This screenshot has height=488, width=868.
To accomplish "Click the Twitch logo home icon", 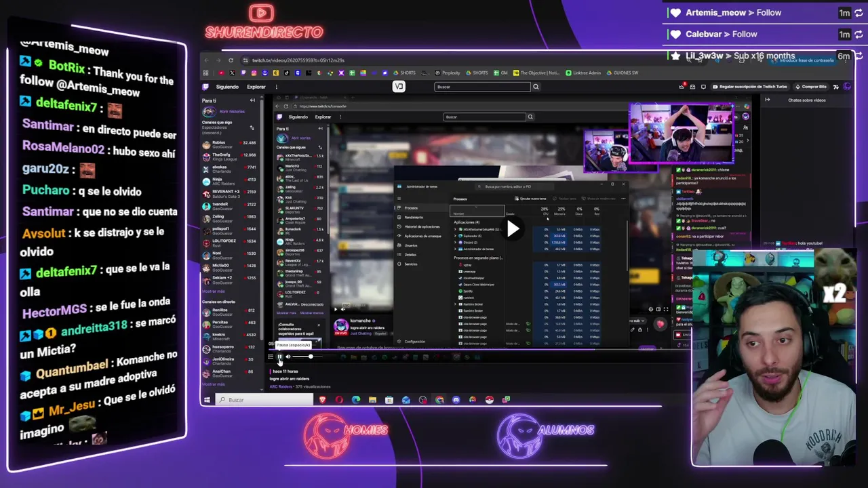I will (x=205, y=87).
